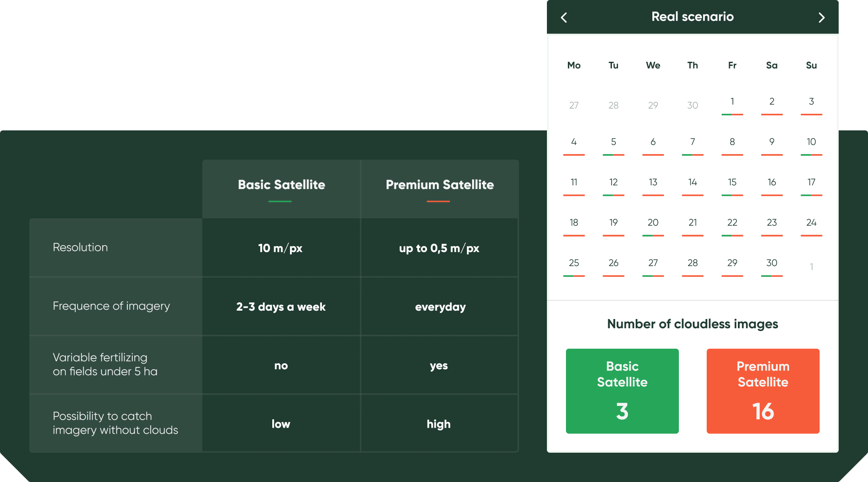Image resolution: width=868 pixels, height=482 pixels.
Task: Click the Fr weekday header
Action: 732,65
